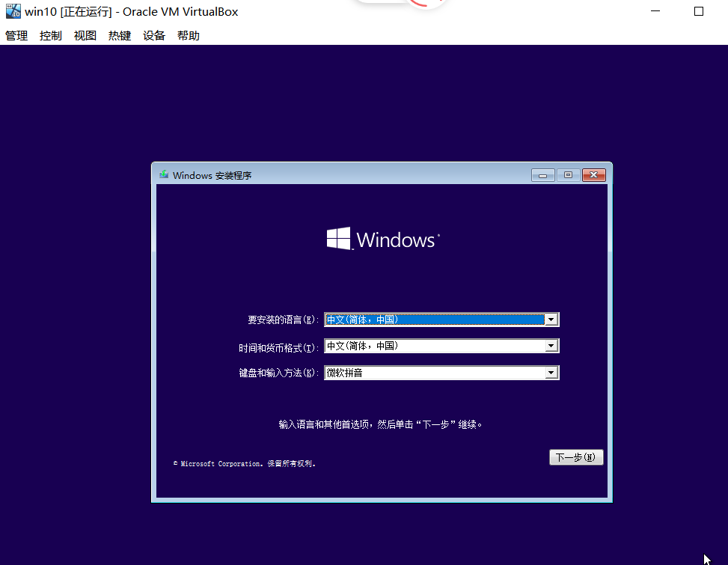Click the Microsoft Corporation copyright text
Screen dimensions: 728x565
click(x=245, y=463)
